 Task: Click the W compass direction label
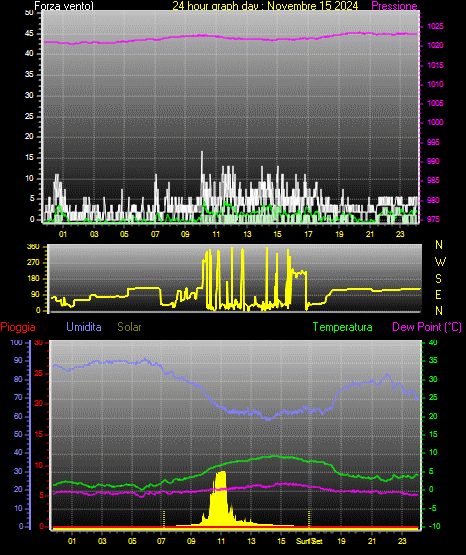point(440,262)
